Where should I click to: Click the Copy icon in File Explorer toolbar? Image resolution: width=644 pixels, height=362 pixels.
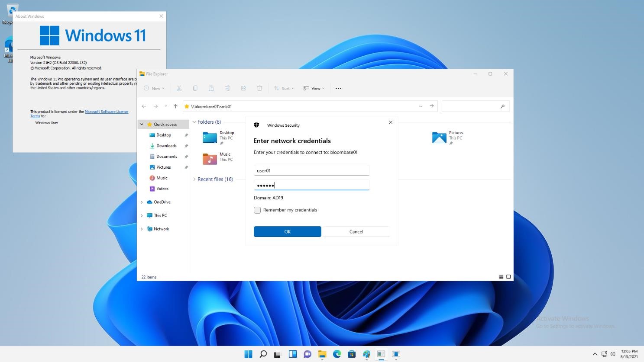195,88
